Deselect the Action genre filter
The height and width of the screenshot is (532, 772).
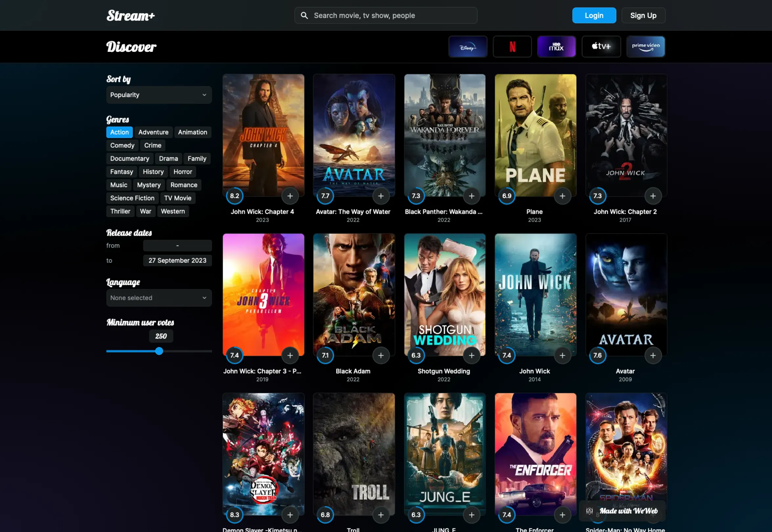pos(119,132)
